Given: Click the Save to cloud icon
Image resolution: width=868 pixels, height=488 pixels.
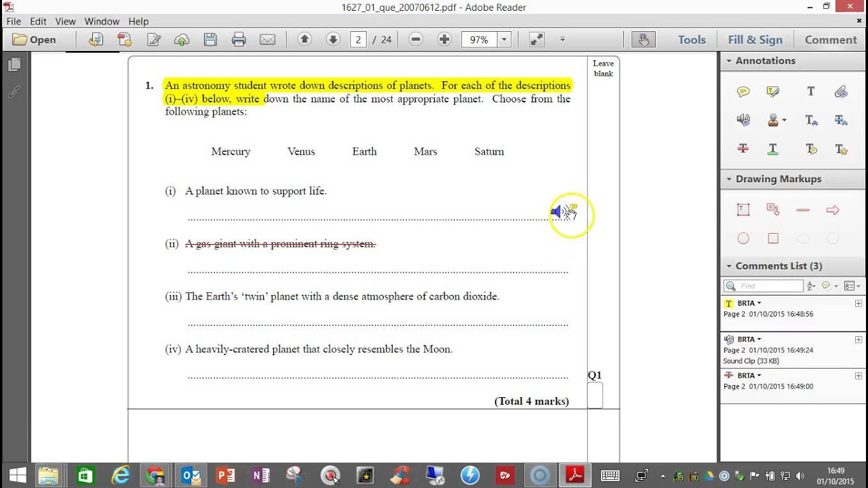Looking at the screenshot, I should (x=182, y=39).
